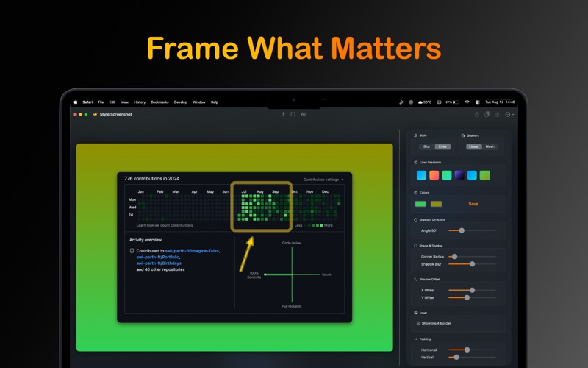Select the rectangle shape tool in toolbar
Viewport: 588px width, 368px height.
(293, 115)
